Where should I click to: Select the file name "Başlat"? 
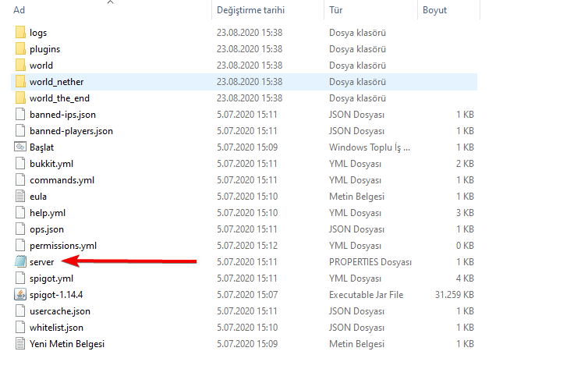(41, 147)
